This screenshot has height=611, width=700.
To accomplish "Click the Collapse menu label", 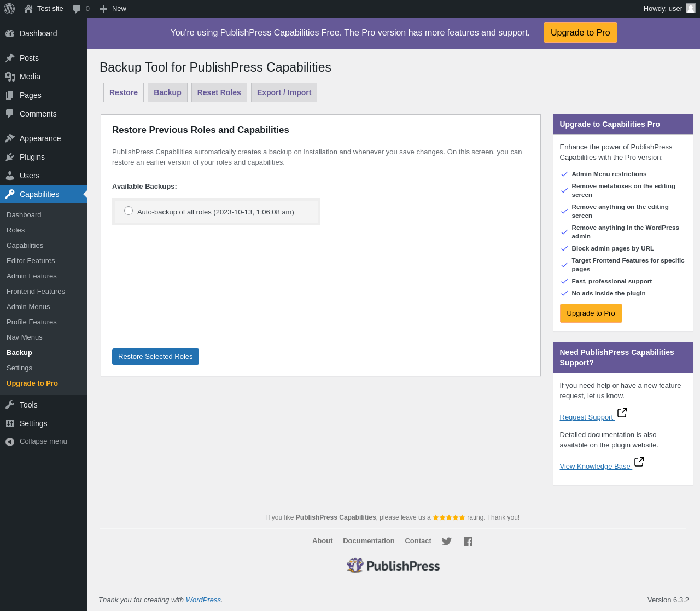I will pos(43,441).
